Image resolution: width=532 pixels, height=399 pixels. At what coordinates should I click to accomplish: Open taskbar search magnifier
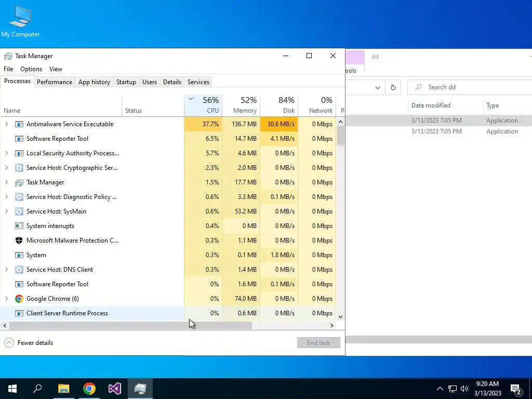[x=37, y=389]
